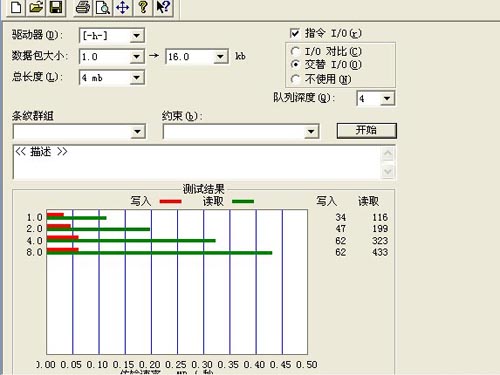Activate the context help pointer icon
Screen dimensions: 500x375
tap(163, 7)
